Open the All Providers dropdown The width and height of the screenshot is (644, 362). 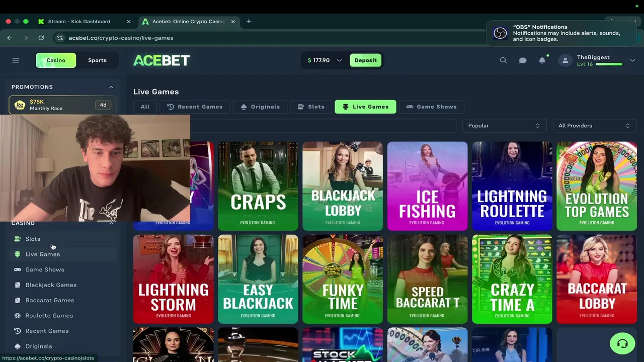tap(594, 126)
